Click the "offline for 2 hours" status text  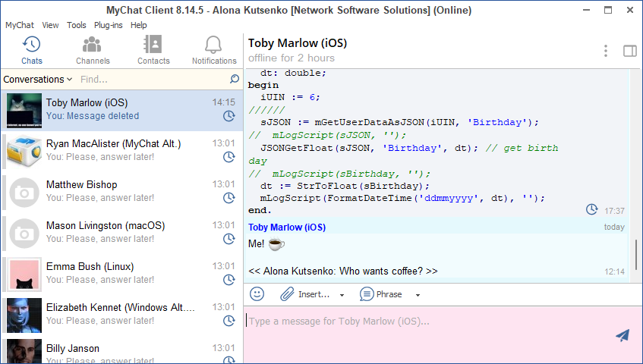click(x=292, y=58)
